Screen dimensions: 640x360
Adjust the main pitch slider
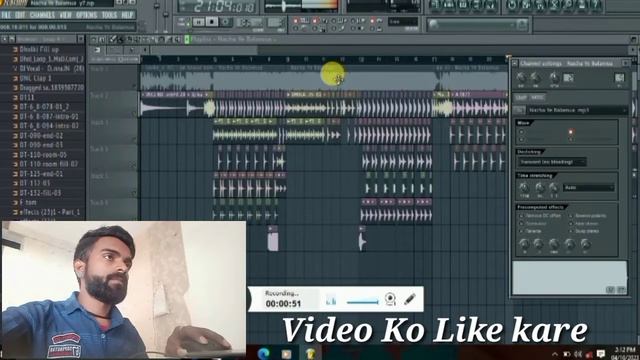(166, 14)
